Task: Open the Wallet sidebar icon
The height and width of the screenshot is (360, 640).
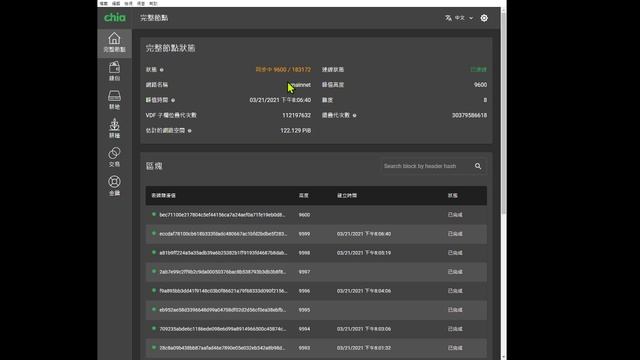Action: click(114, 71)
